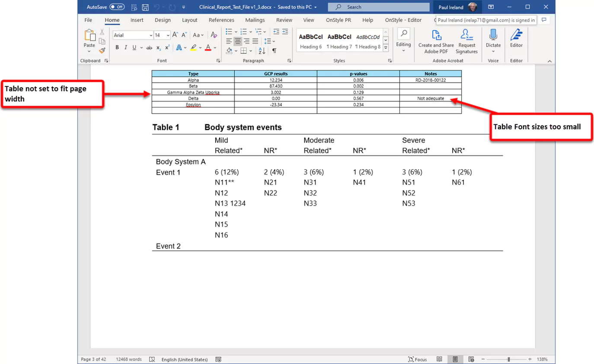Apply the Heading 7 style
The width and height of the screenshot is (594, 364).
pos(339,41)
